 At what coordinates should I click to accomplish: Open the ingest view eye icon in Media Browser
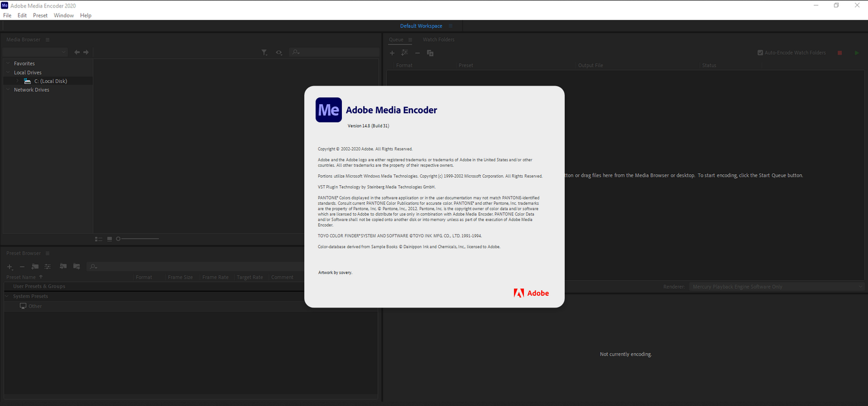click(x=279, y=53)
